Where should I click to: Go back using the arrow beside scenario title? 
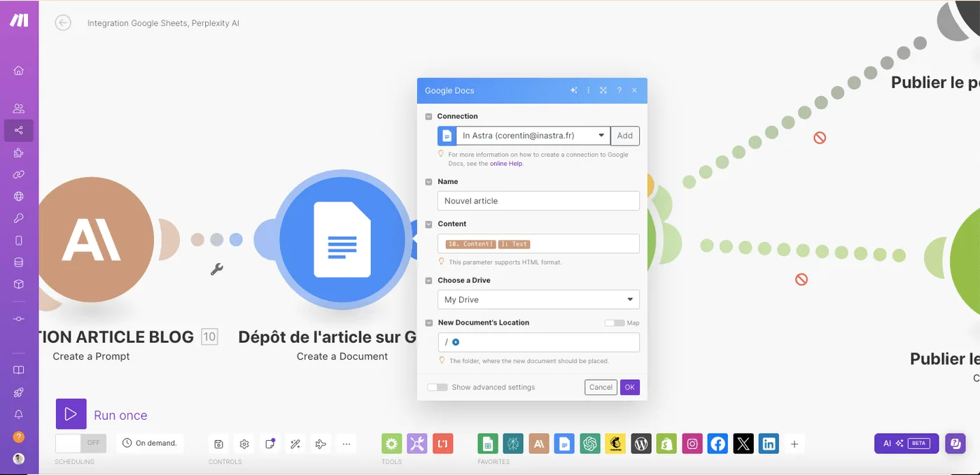pos(63,22)
